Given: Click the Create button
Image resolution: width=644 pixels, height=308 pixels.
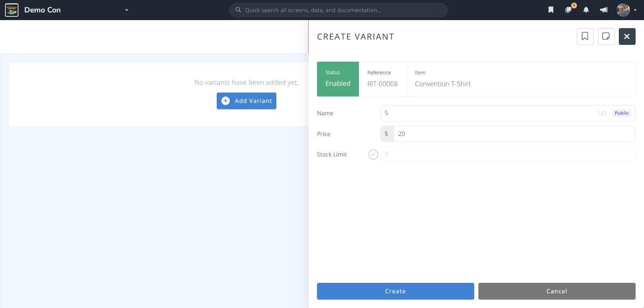Looking at the screenshot, I should [395, 291].
